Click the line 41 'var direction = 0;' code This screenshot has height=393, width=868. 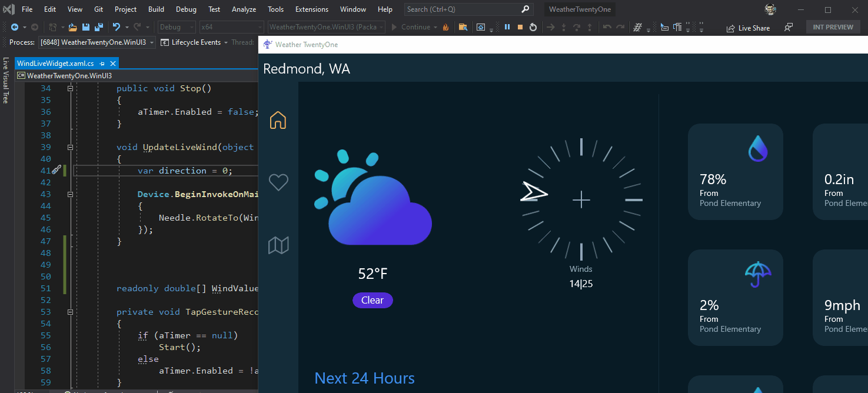[x=185, y=171]
